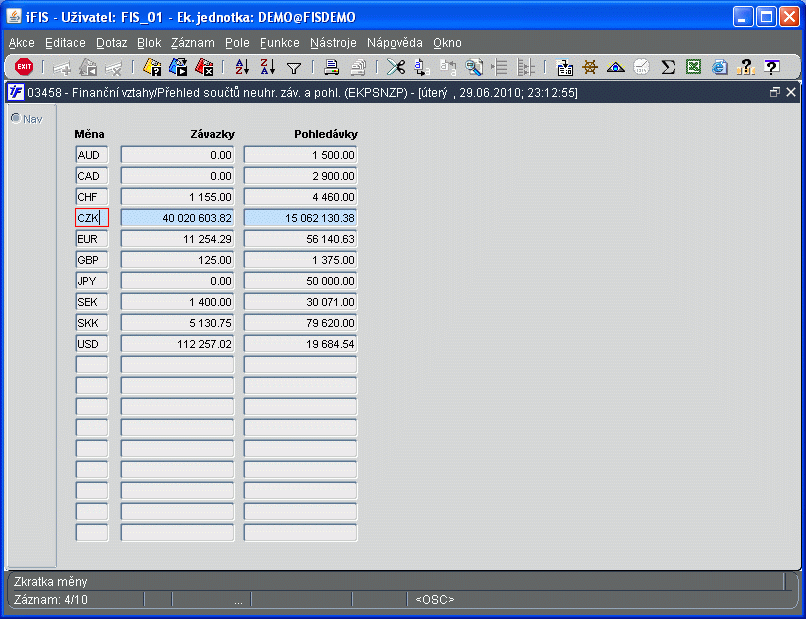The image size is (806, 619).
Task: Select the Nav radio button
Action: pos(15,119)
